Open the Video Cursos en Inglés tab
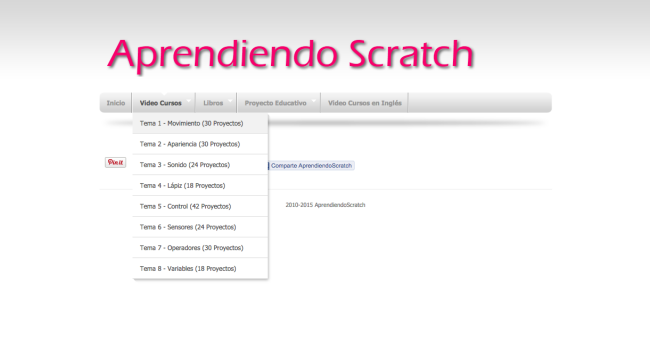This screenshot has width=650, height=364. click(x=365, y=103)
